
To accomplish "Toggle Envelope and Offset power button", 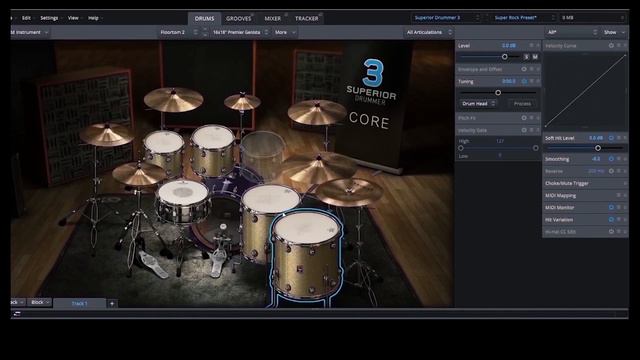I will coord(524,69).
